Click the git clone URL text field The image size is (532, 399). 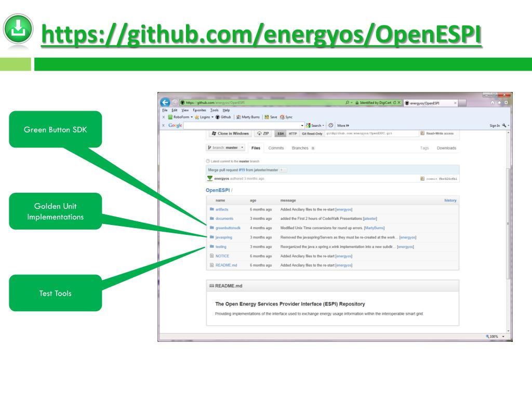click(371, 134)
